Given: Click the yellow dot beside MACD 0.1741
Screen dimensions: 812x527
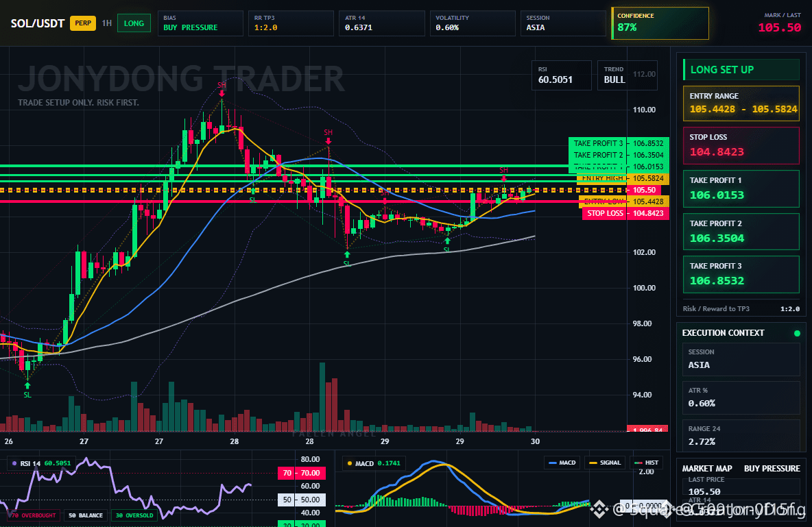Looking at the screenshot, I should pos(350,463).
